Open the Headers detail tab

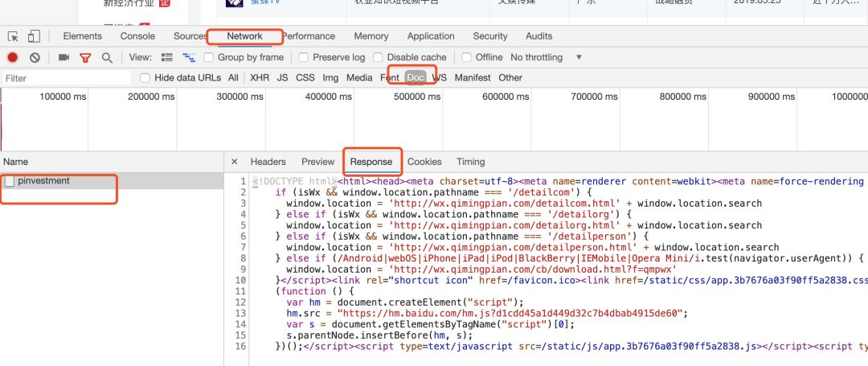[268, 162]
